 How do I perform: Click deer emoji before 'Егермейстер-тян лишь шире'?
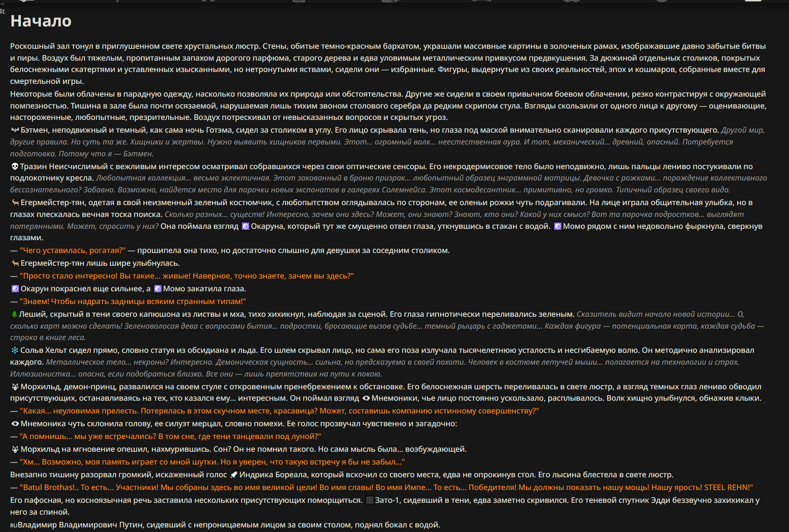tap(15, 263)
